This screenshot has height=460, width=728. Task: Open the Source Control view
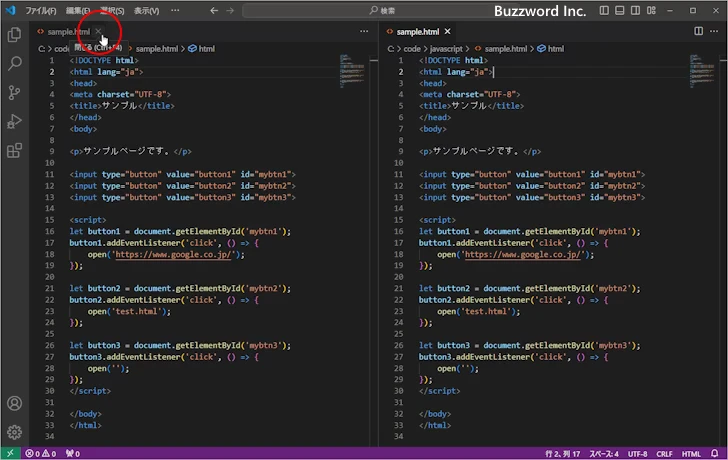point(14,92)
